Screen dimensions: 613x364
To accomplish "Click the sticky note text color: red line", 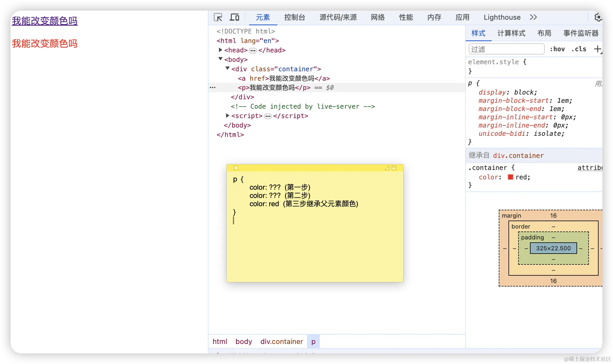I will pos(304,204).
